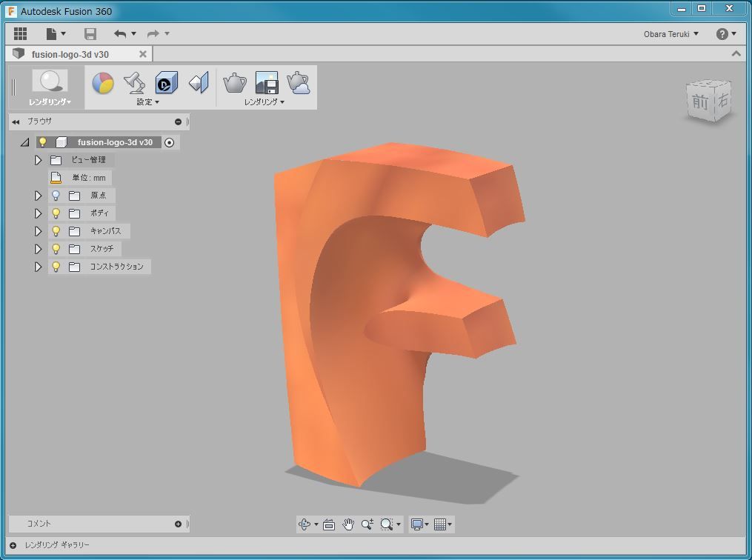
Task: Toggle visibility of the スケッチ folder
Action: (56, 248)
